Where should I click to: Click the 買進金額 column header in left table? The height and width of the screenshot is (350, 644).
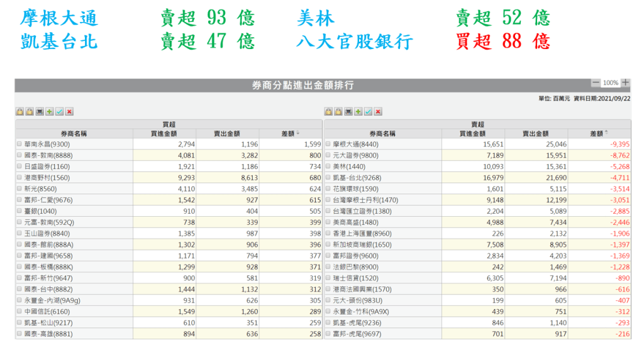coord(164,133)
